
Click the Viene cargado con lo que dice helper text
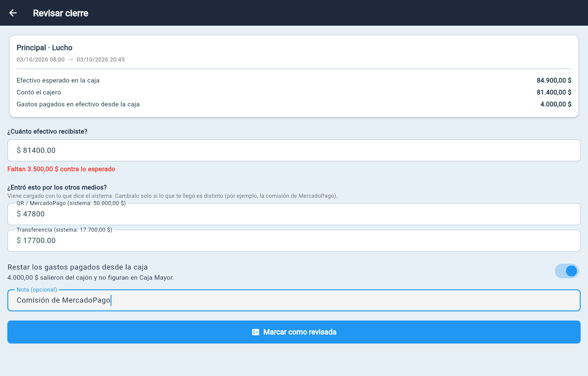pyautogui.click(x=172, y=196)
